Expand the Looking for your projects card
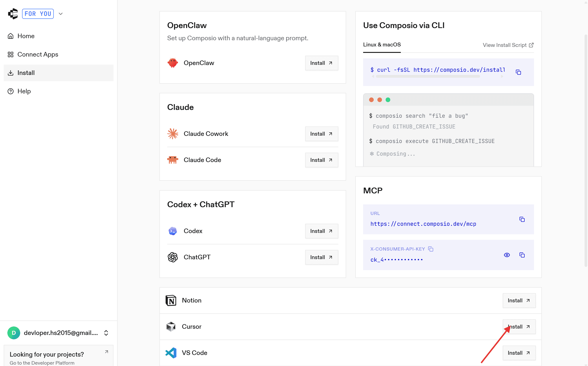588x366 pixels. [x=106, y=352]
